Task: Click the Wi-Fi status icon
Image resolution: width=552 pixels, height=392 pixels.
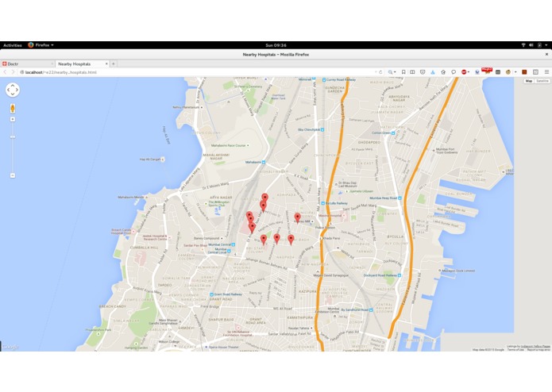Action: pos(523,45)
